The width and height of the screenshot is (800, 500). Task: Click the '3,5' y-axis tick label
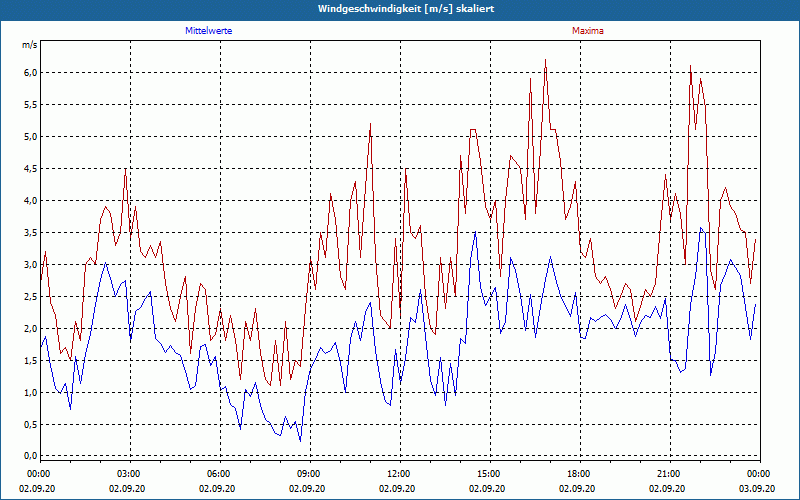coord(31,233)
